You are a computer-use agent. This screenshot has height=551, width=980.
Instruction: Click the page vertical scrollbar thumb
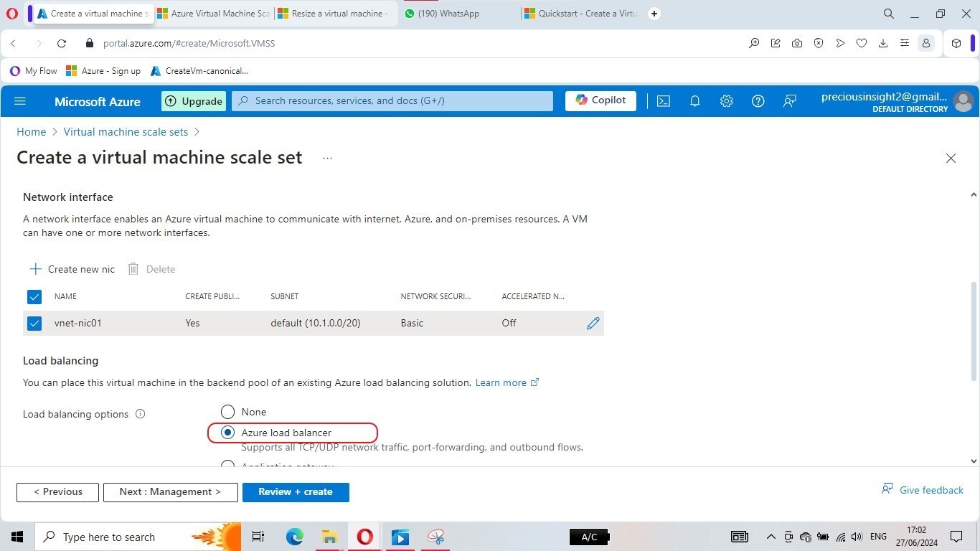(x=974, y=331)
